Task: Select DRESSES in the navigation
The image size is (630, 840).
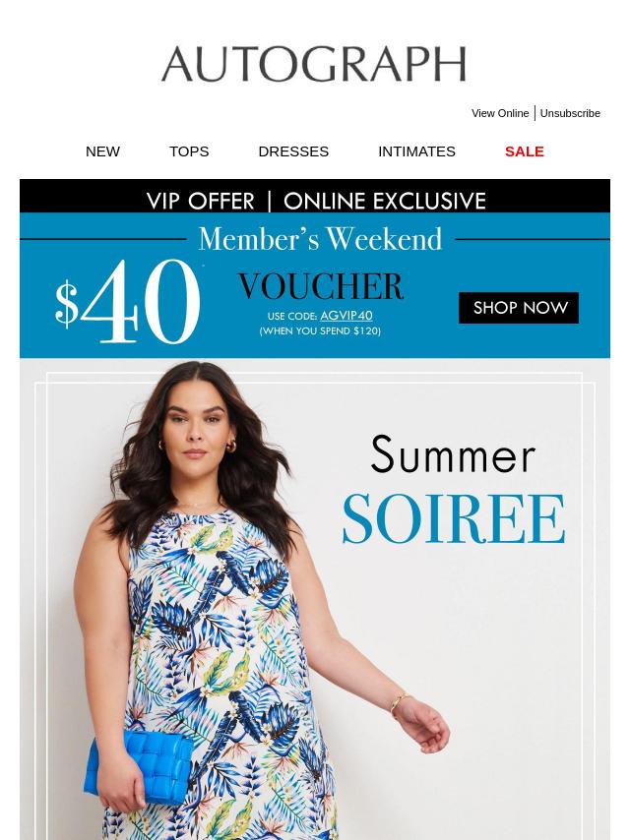Action: tap(293, 151)
